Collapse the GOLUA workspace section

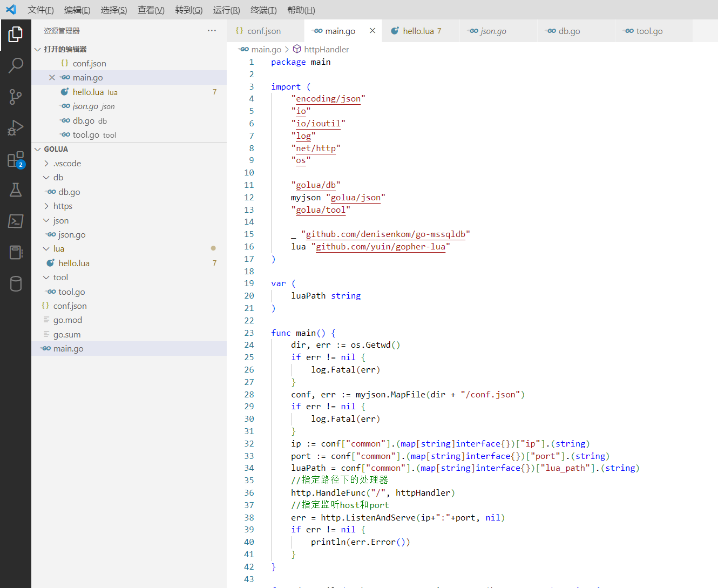tap(129, 149)
